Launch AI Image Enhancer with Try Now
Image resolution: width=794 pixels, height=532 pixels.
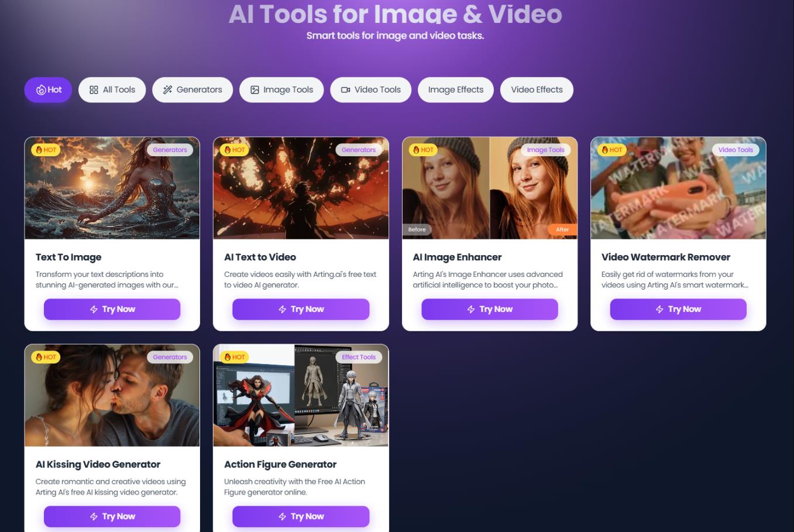tap(490, 309)
